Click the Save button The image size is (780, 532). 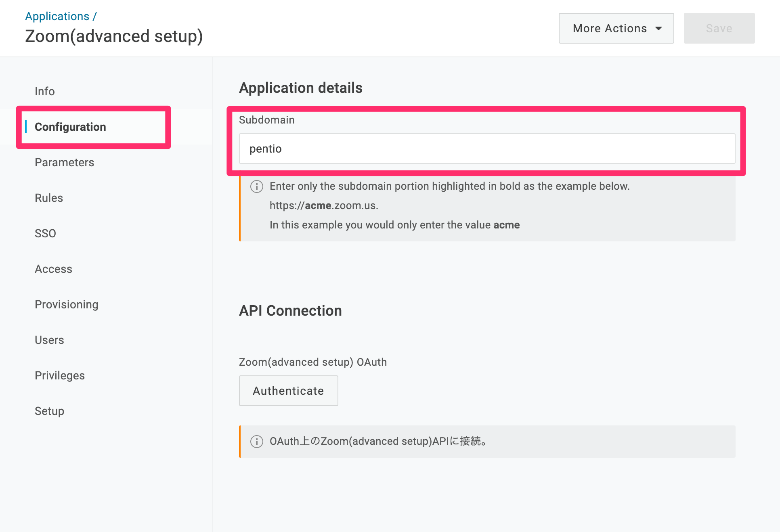point(719,28)
